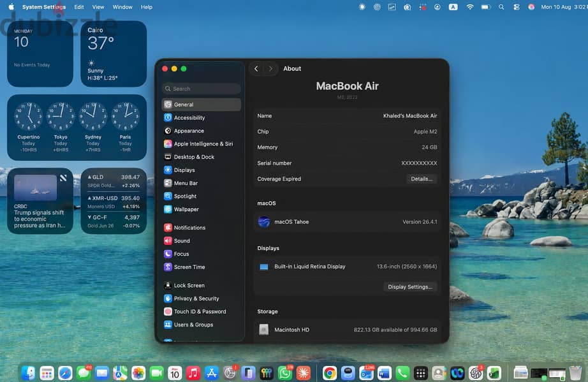Image resolution: width=588 pixels, height=382 pixels.
Task: Click the Cairo weather widget
Action: click(x=114, y=54)
